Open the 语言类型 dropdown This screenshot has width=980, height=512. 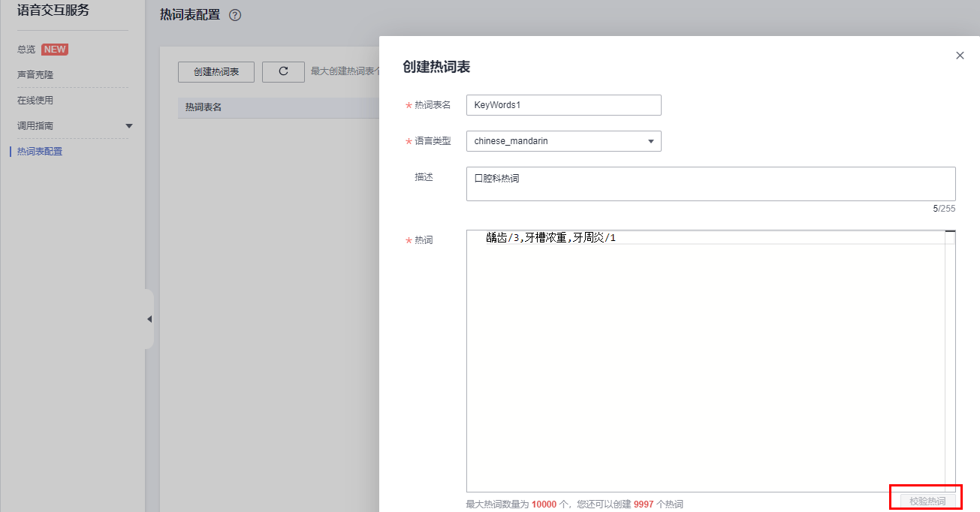click(x=563, y=141)
